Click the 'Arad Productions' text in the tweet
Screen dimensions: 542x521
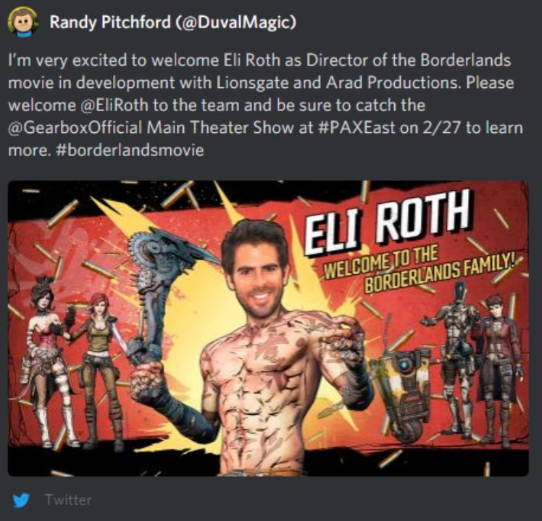click(394, 83)
